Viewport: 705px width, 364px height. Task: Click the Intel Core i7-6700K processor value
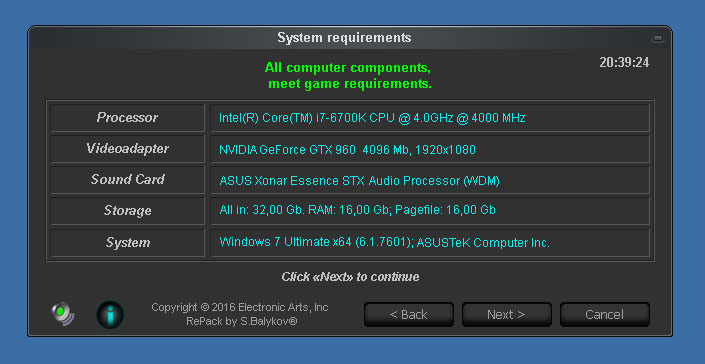click(372, 118)
